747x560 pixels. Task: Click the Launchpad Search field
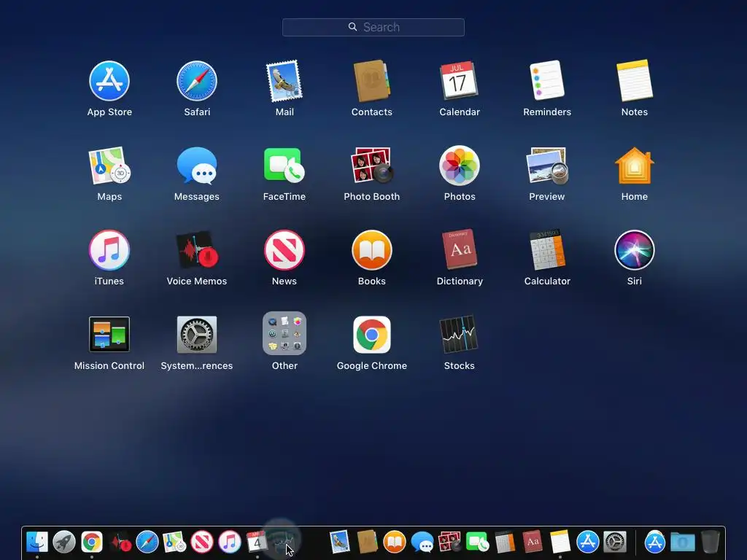(373, 27)
